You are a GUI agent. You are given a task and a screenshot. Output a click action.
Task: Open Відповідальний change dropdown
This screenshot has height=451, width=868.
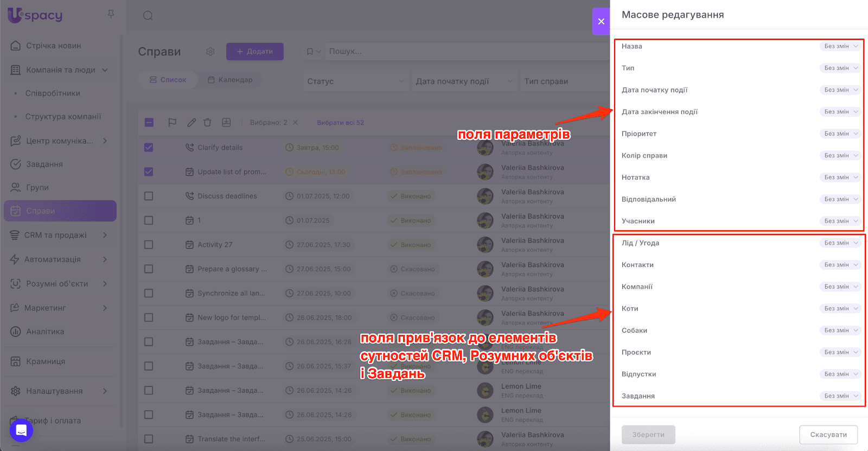click(840, 199)
